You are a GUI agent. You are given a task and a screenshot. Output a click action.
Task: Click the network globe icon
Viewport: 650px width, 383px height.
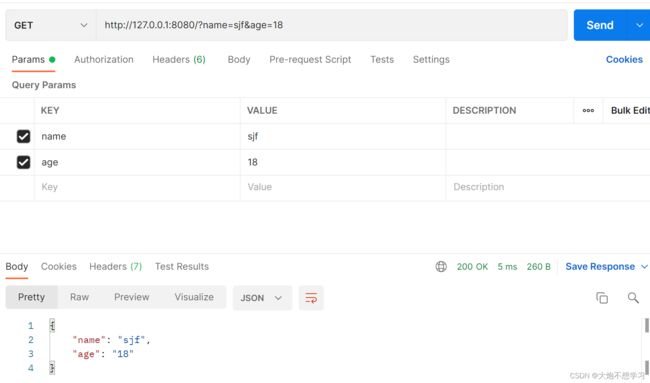click(441, 267)
